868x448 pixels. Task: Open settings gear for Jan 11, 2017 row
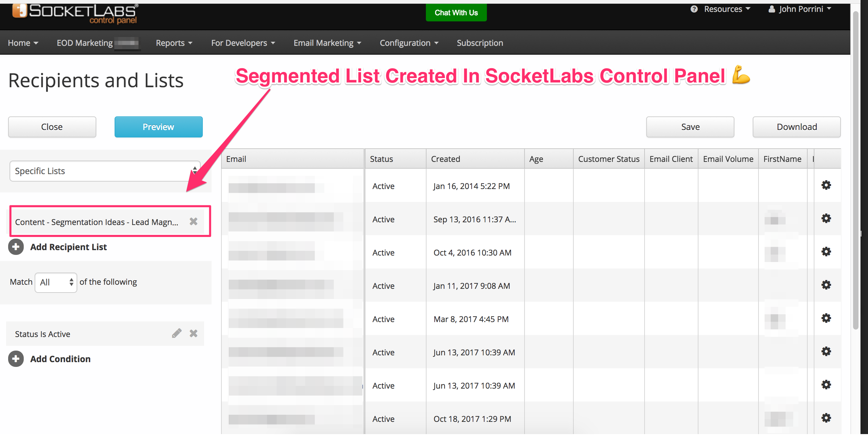coord(826,285)
